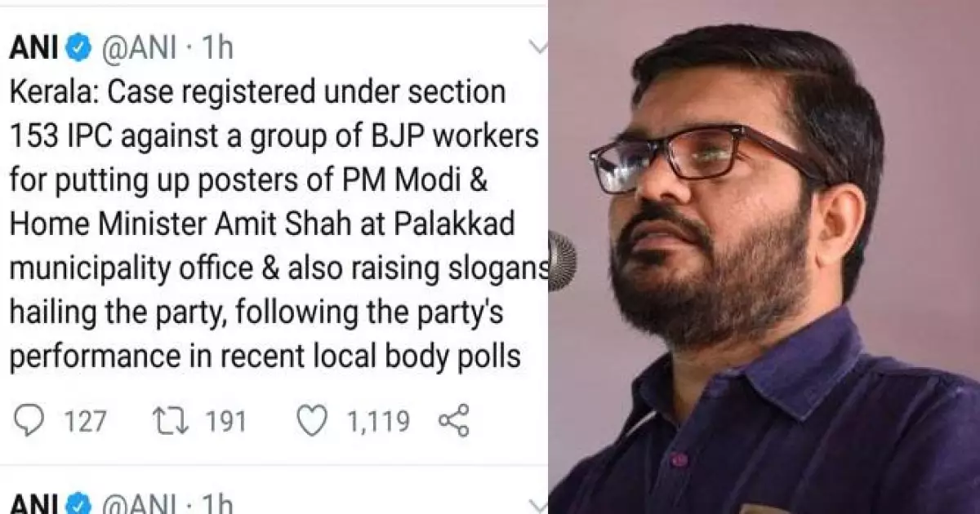Click the @ANI handle on the bottom tweet
The height and width of the screenshot is (514, 980).
pyautogui.click(x=139, y=504)
